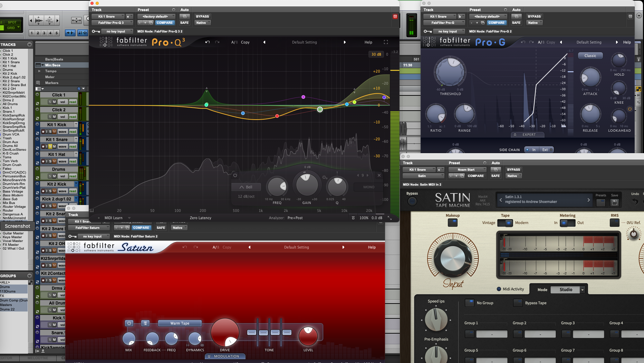Open Help menu in Pro-Q 3
The width and height of the screenshot is (644, 363).
click(x=368, y=42)
